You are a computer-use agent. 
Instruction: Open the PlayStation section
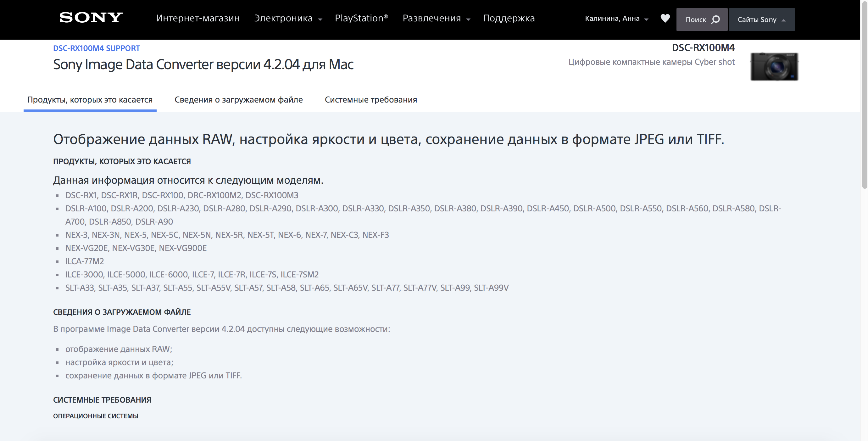point(361,18)
